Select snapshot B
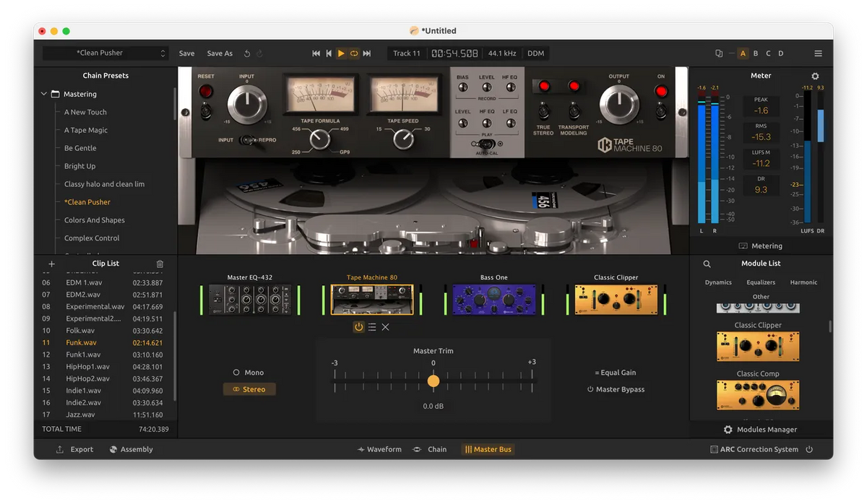 [x=756, y=53]
